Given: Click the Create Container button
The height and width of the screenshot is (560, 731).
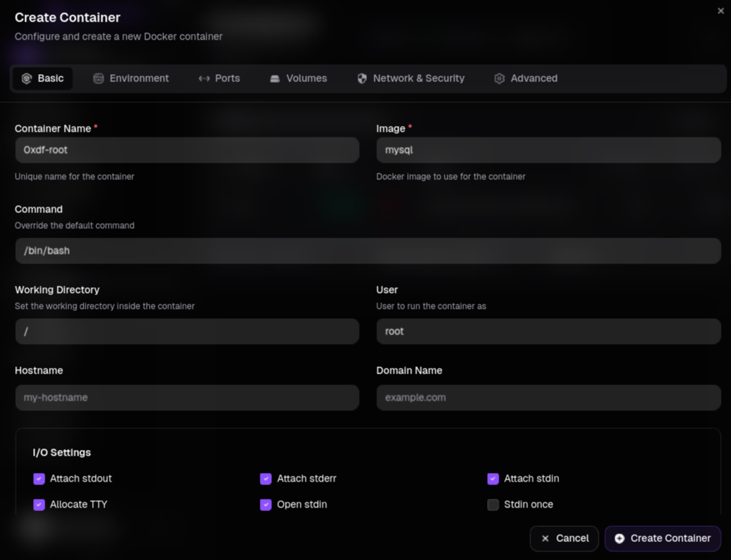Looking at the screenshot, I should pyautogui.click(x=663, y=538).
